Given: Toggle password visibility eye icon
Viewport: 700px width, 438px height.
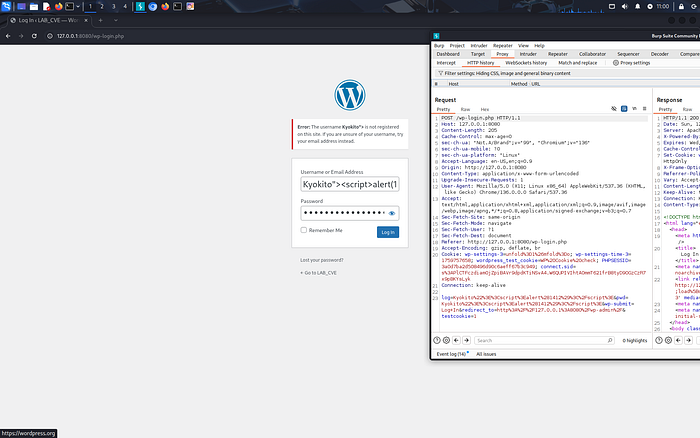Looking at the screenshot, I should pos(392,213).
